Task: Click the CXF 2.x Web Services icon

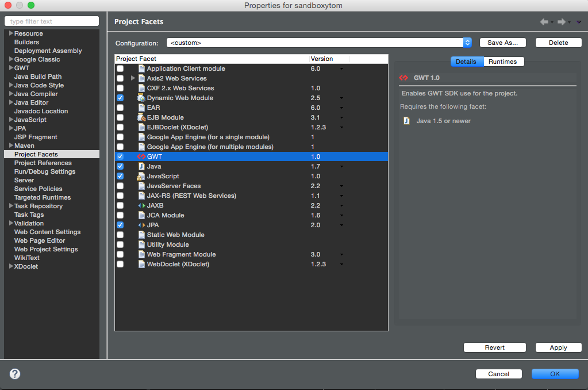Action: pyautogui.click(x=141, y=88)
